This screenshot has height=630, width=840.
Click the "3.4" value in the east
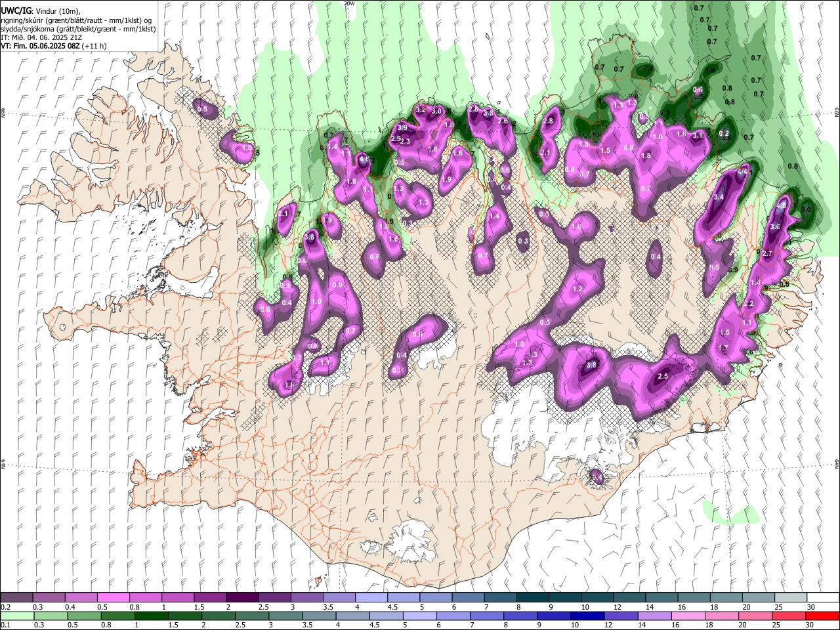coord(719,197)
